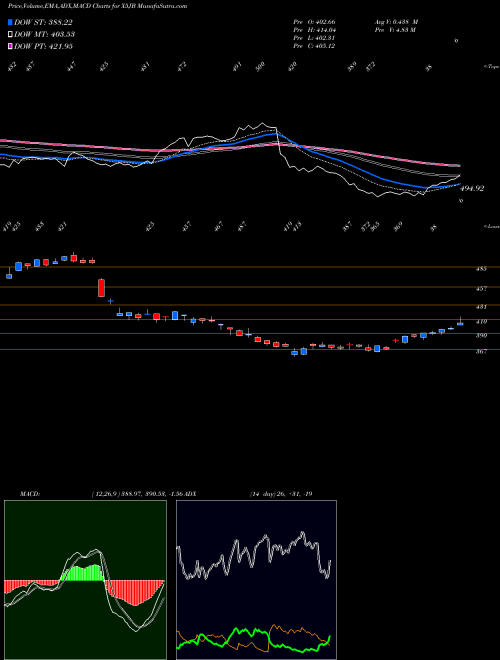Click the ADX (14 day) values text
The image size is (500, 660).
click(281, 494)
